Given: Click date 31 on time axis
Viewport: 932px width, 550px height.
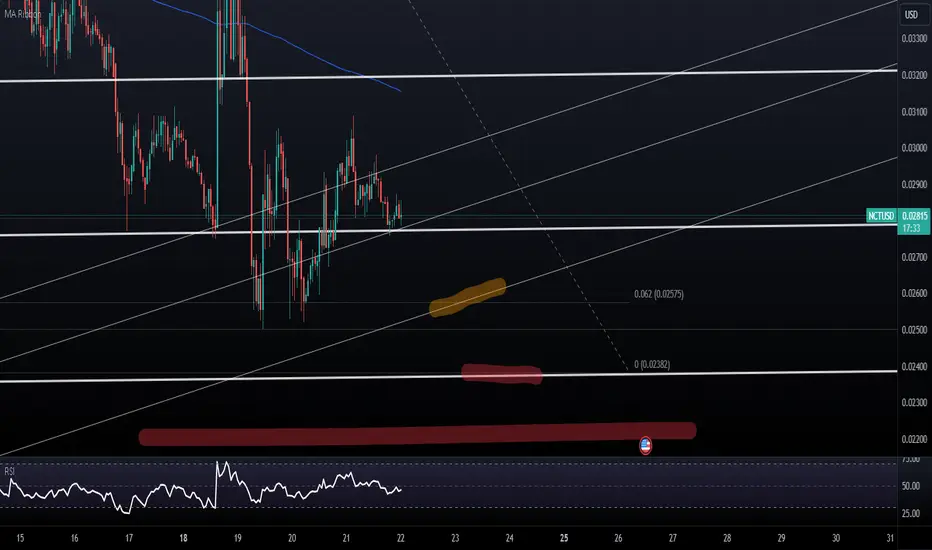Looking at the screenshot, I should point(890,538).
